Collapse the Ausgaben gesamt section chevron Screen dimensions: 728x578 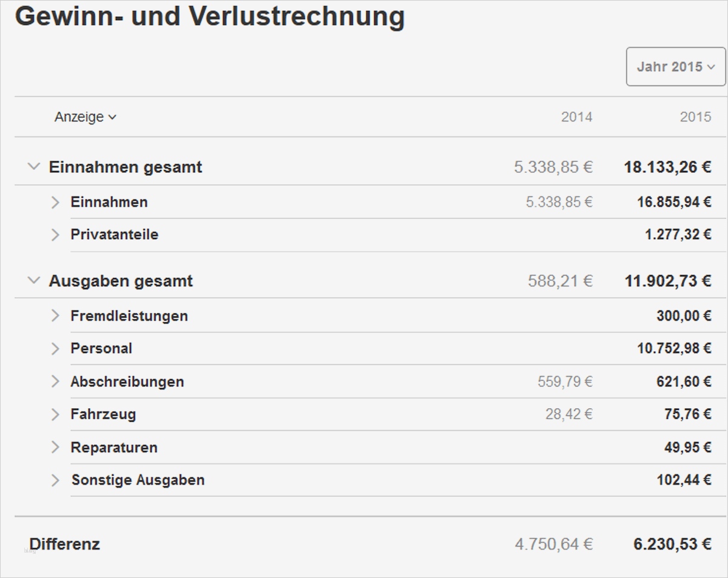[34, 281]
